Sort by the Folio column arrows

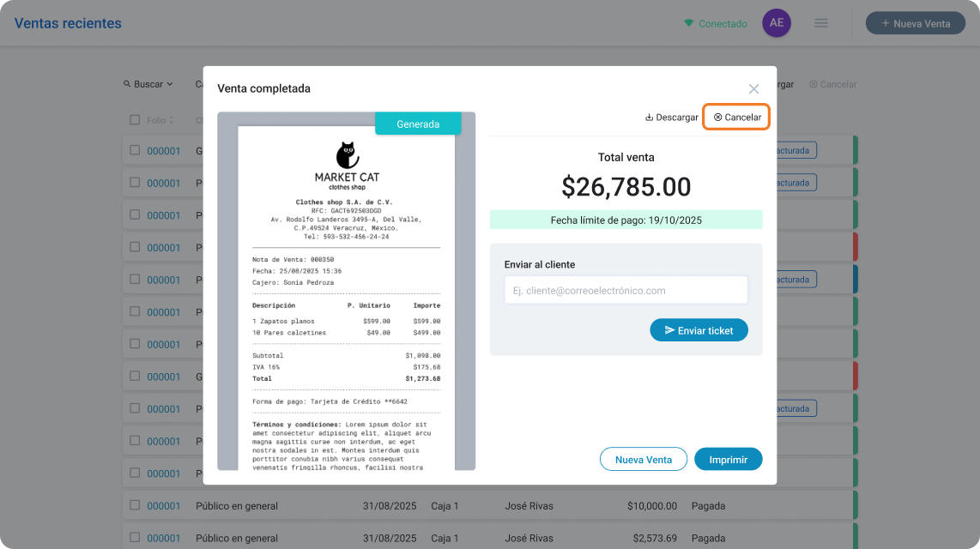(172, 120)
